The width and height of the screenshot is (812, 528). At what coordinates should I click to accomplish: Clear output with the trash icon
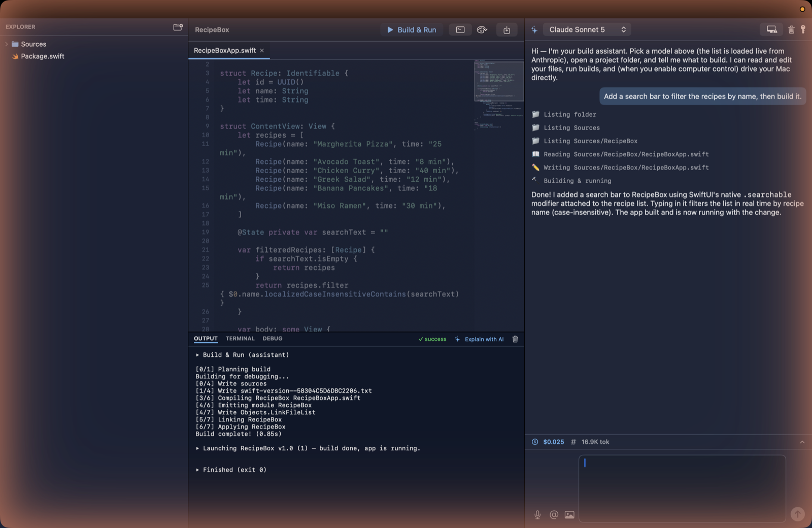click(x=515, y=339)
